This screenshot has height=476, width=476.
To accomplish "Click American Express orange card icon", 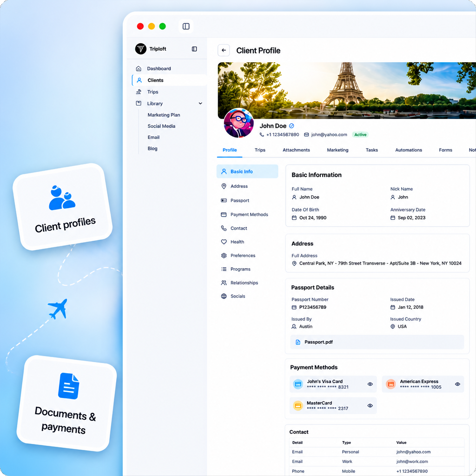I will click(391, 384).
